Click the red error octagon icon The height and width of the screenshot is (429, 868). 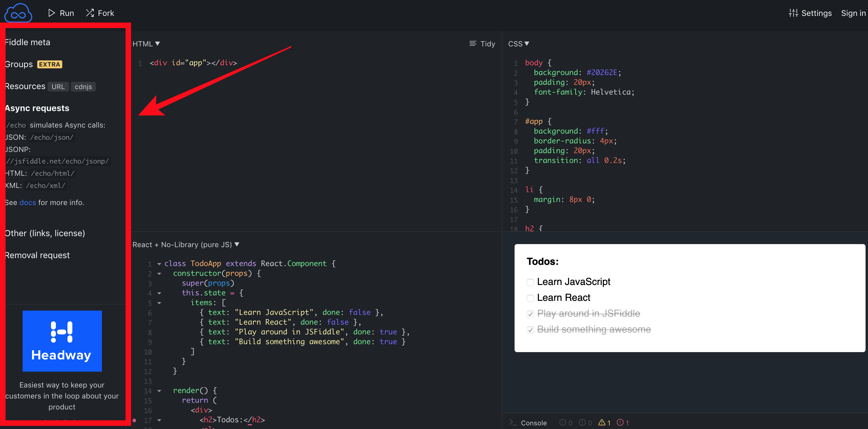[x=620, y=422]
